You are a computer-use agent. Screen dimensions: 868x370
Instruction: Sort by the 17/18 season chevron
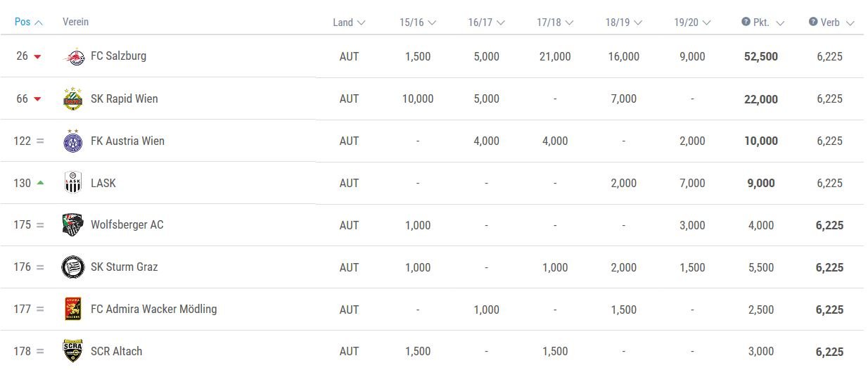569,23
